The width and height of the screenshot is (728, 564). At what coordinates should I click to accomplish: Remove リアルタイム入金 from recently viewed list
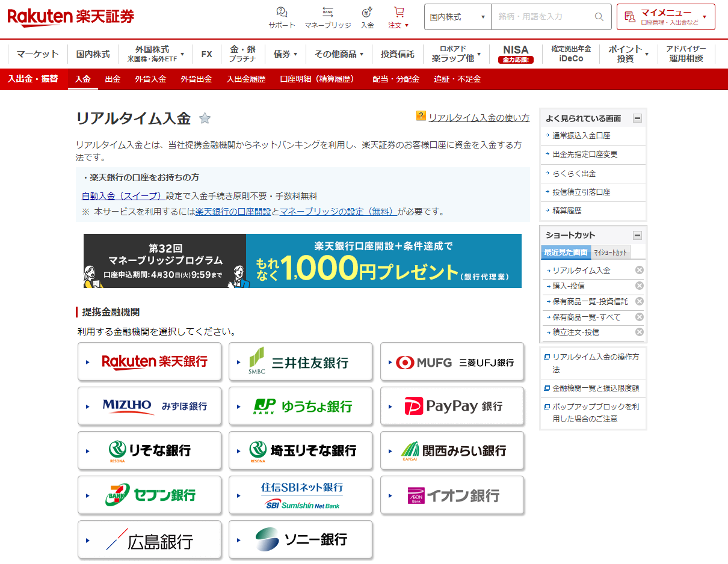coord(640,270)
